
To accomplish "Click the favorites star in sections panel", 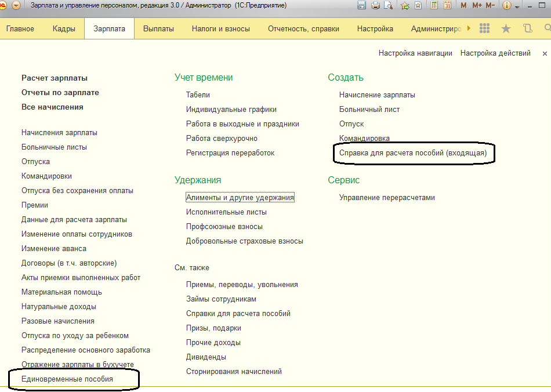I will tap(506, 28).
